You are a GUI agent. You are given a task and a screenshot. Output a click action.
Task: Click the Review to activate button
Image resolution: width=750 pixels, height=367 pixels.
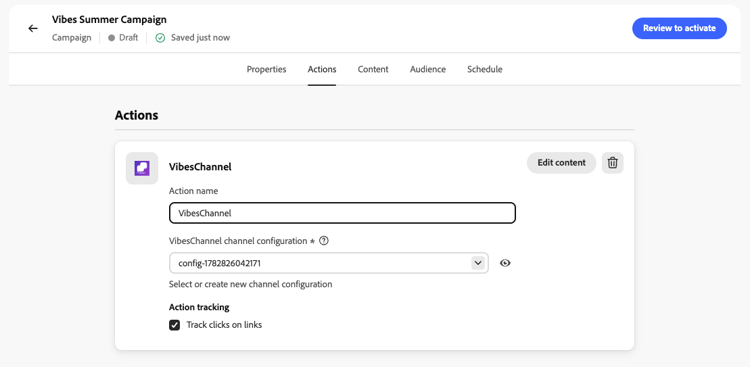tap(679, 28)
